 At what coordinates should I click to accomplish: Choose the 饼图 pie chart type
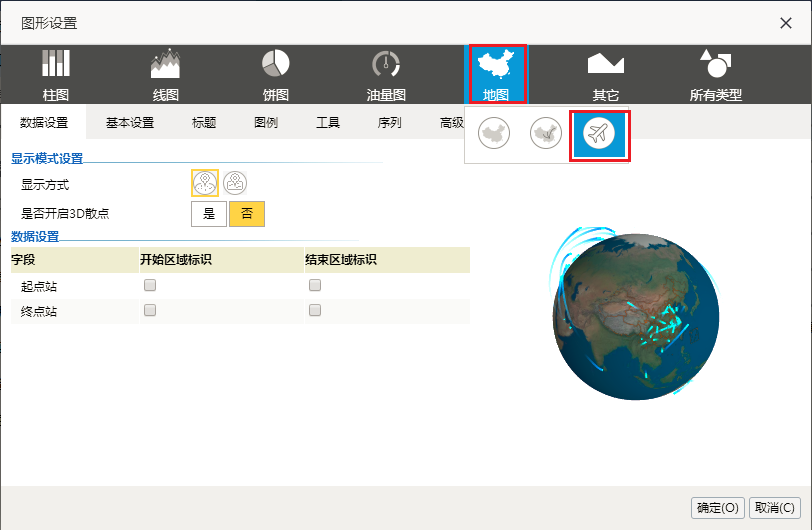pos(276,75)
